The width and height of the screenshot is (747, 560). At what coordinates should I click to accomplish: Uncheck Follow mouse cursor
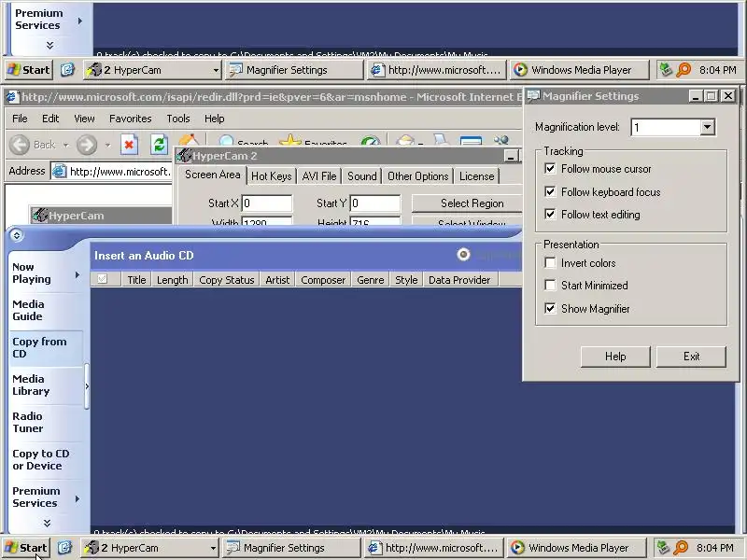550,169
